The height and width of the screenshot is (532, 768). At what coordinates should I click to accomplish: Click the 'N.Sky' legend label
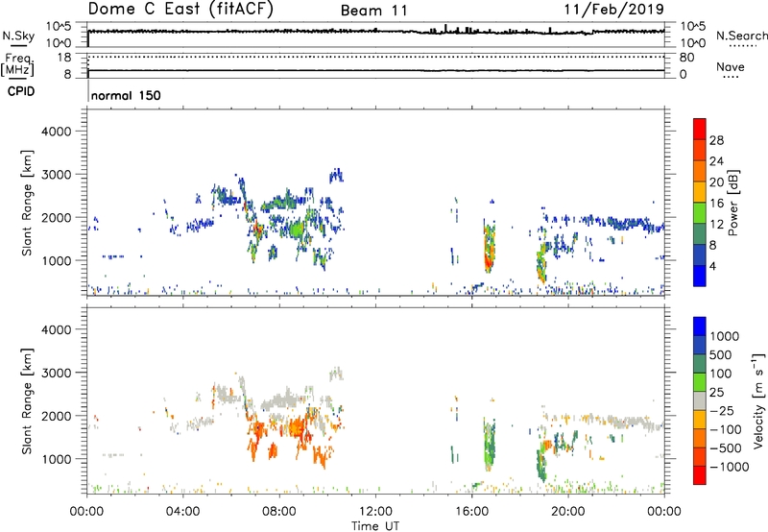[x=18, y=36]
